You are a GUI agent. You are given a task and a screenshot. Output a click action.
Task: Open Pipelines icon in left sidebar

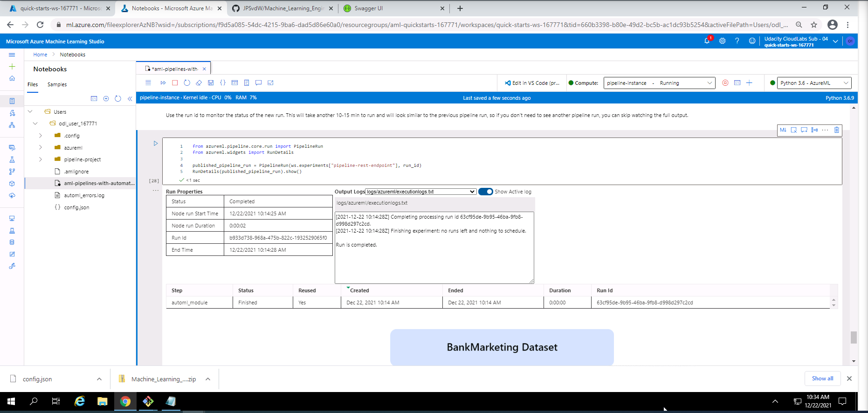click(x=12, y=172)
